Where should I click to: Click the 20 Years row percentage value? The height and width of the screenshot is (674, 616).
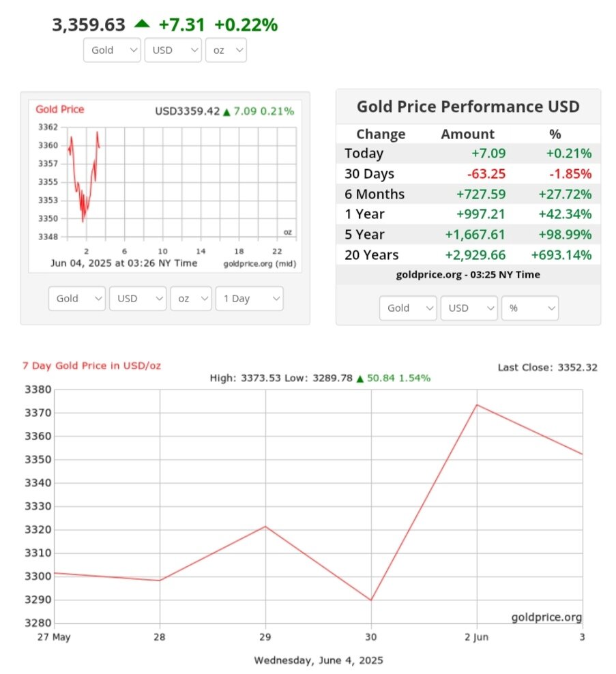(561, 255)
